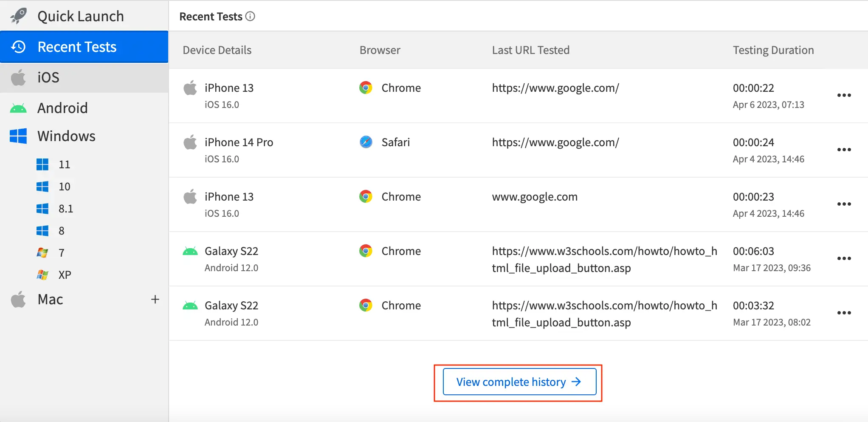Image resolution: width=868 pixels, height=422 pixels.
Task: Click the Windows XP logo icon
Action: [42, 275]
